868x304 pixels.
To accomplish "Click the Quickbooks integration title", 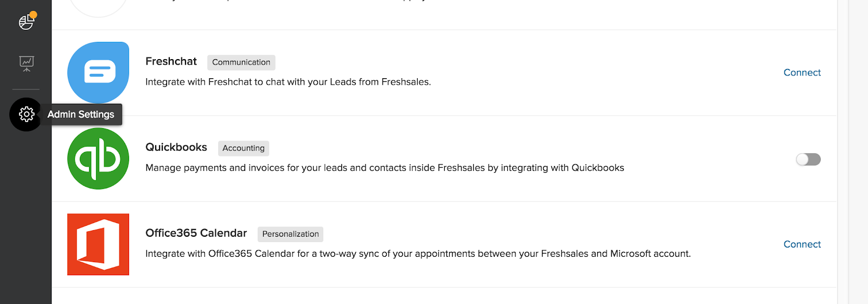I will point(176,147).
